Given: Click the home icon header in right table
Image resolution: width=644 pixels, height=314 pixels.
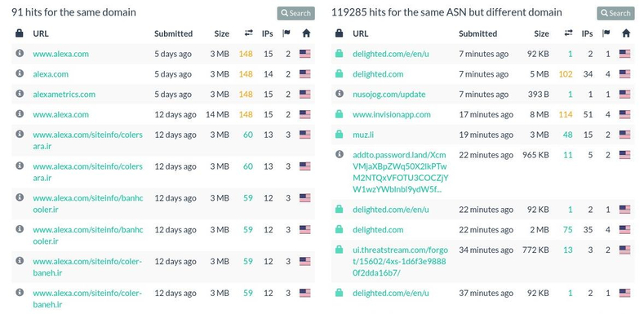Looking at the screenshot, I should (x=626, y=33).
